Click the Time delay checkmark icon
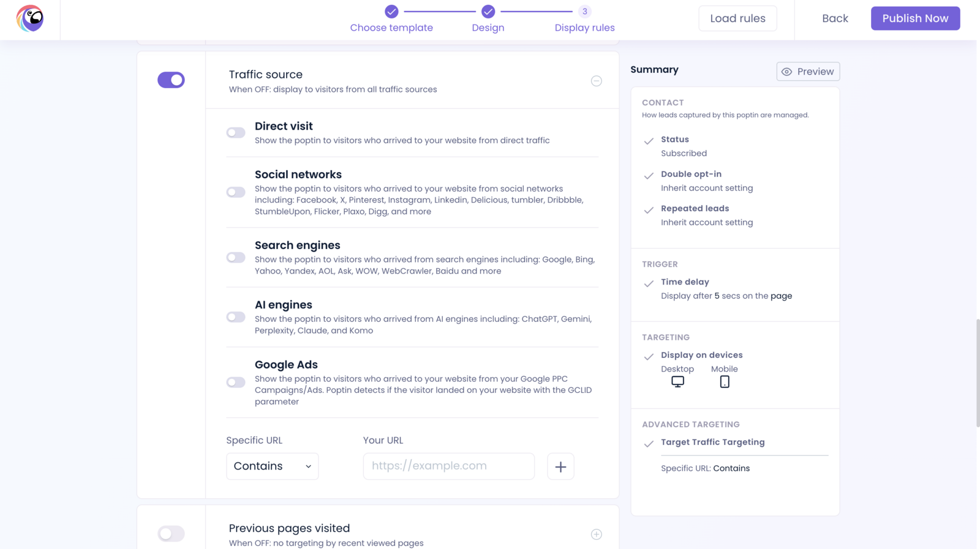This screenshot has width=980, height=549. coord(649,283)
